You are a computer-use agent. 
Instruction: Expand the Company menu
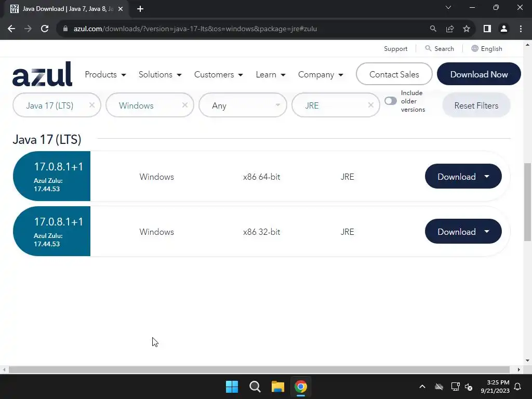[x=321, y=75]
